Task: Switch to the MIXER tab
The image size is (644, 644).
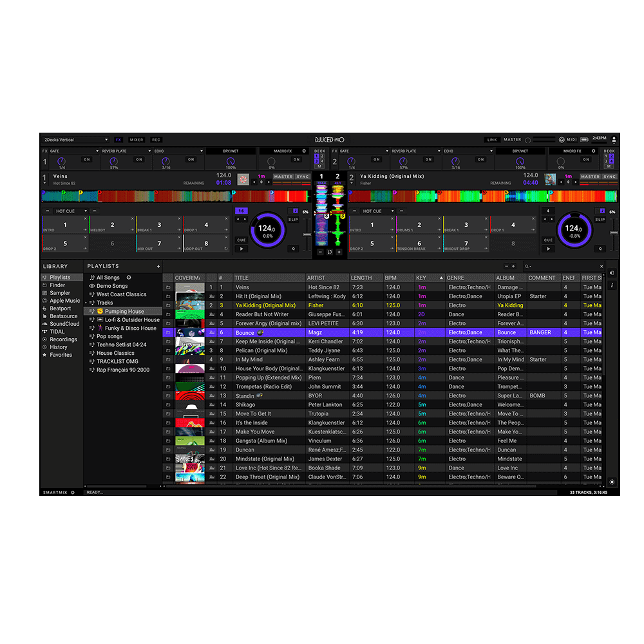Action: tap(137, 140)
